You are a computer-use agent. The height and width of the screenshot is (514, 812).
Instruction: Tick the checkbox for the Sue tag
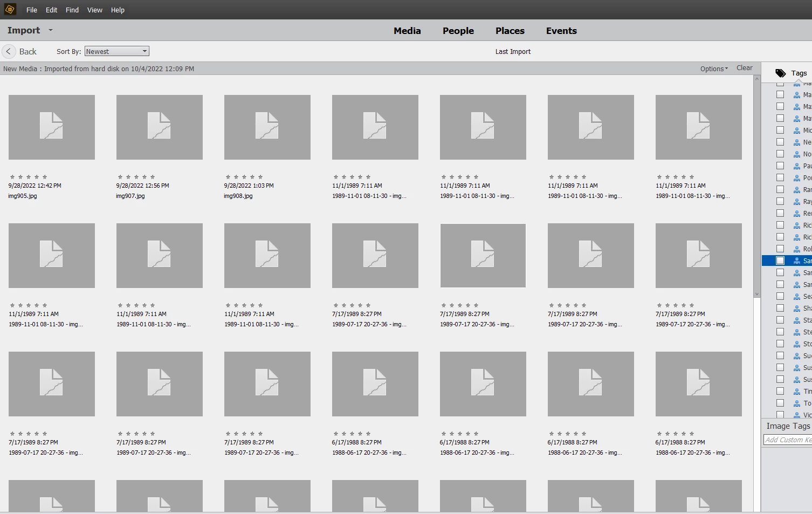[780, 355]
